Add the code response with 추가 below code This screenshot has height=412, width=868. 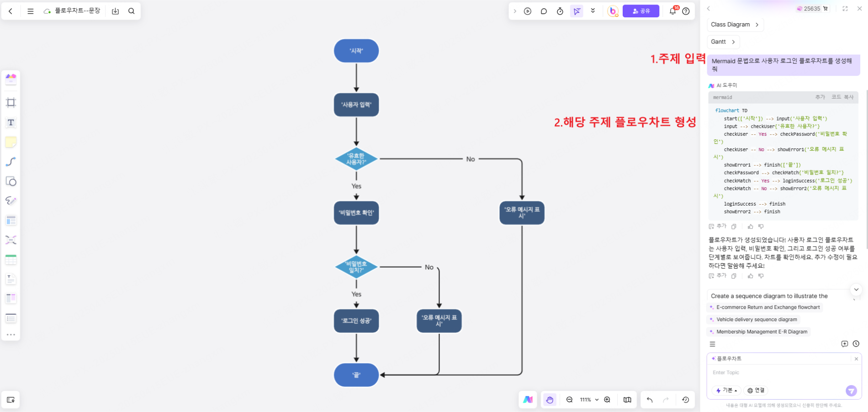click(717, 227)
